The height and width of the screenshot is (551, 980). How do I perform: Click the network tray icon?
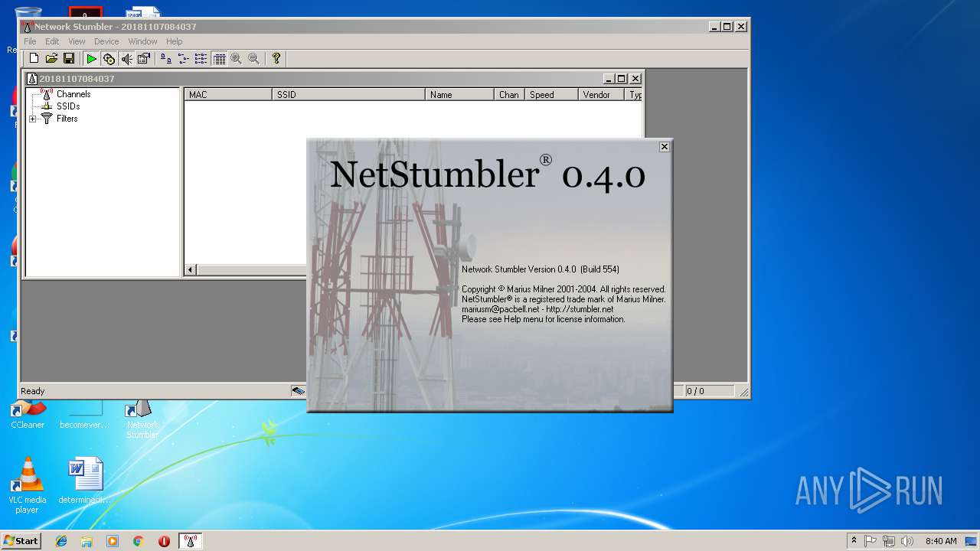point(889,541)
